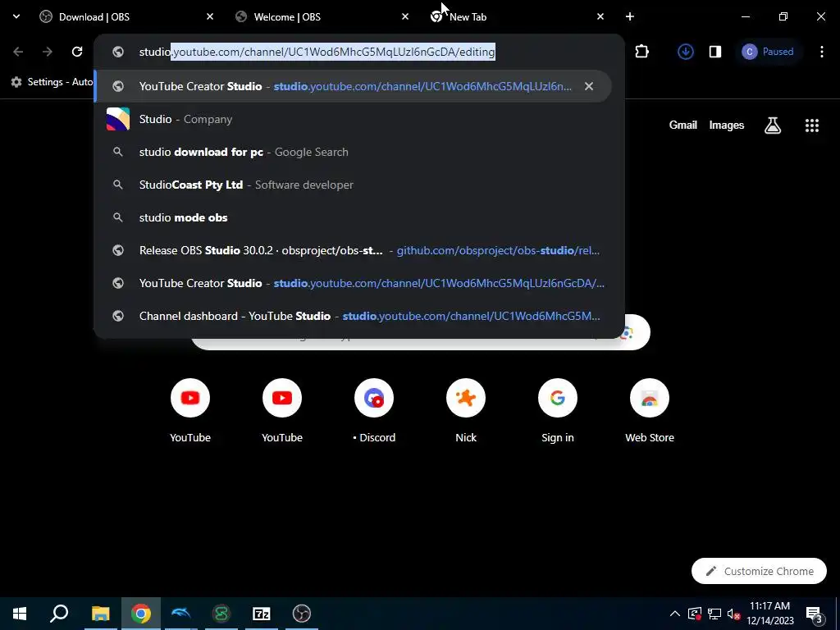
Task: Open OBS Studio from the taskbar
Action: pos(302,614)
